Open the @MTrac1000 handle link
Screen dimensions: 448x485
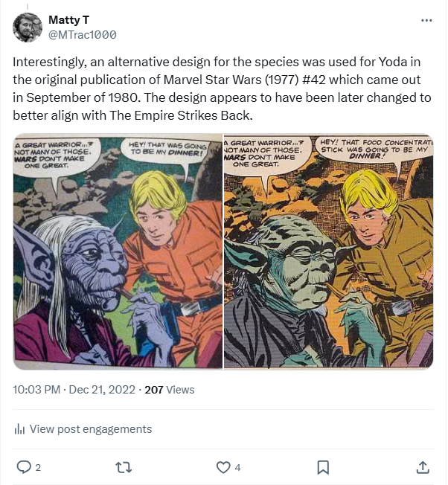coord(82,34)
